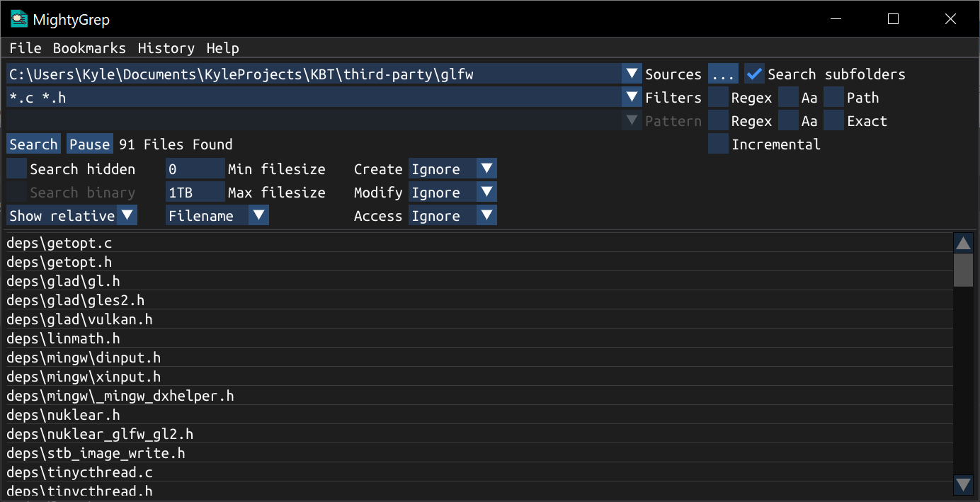980x502 pixels.
Task: Pause the current search
Action: click(x=89, y=144)
